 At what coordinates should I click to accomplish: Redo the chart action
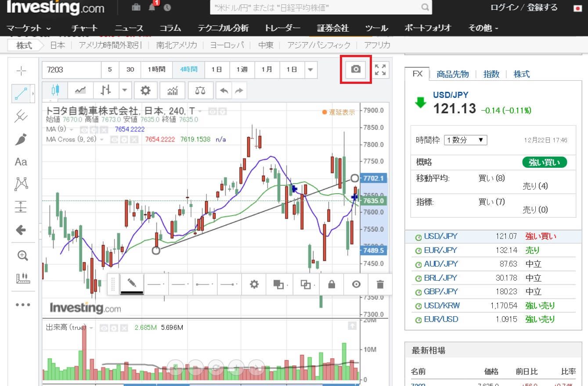pyautogui.click(x=239, y=90)
